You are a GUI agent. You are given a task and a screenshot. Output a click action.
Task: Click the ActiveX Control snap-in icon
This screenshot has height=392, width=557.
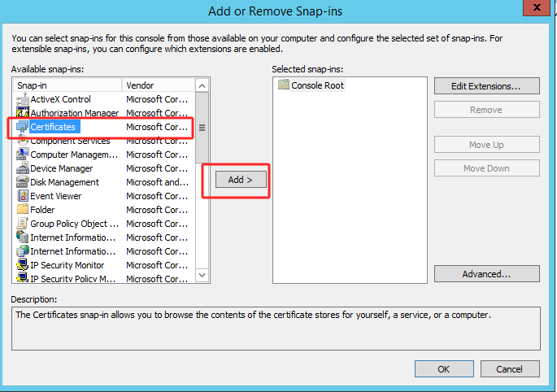pyautogui.click(x=22, y=99)
